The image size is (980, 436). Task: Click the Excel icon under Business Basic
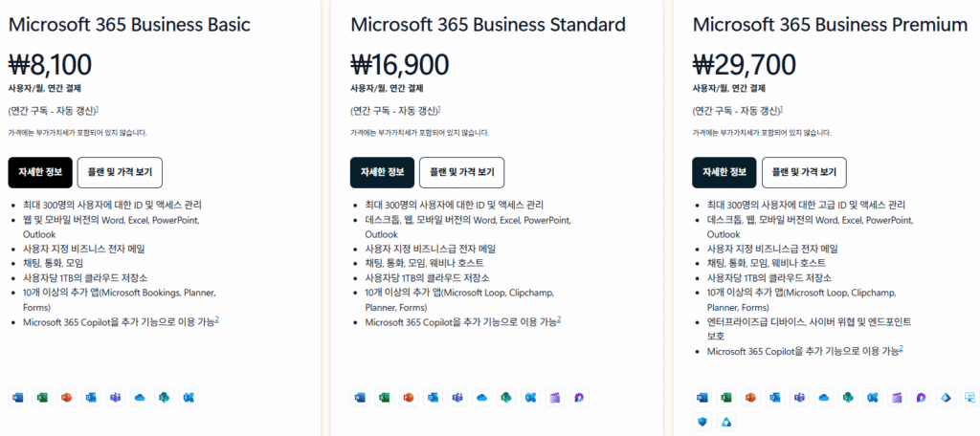coord(42,397)
